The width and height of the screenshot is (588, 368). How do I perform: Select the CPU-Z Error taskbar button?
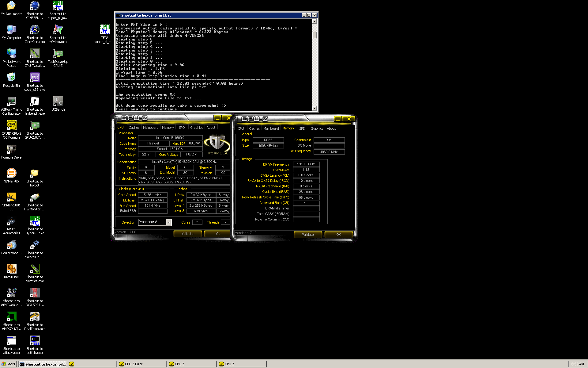tap(142, 364)
